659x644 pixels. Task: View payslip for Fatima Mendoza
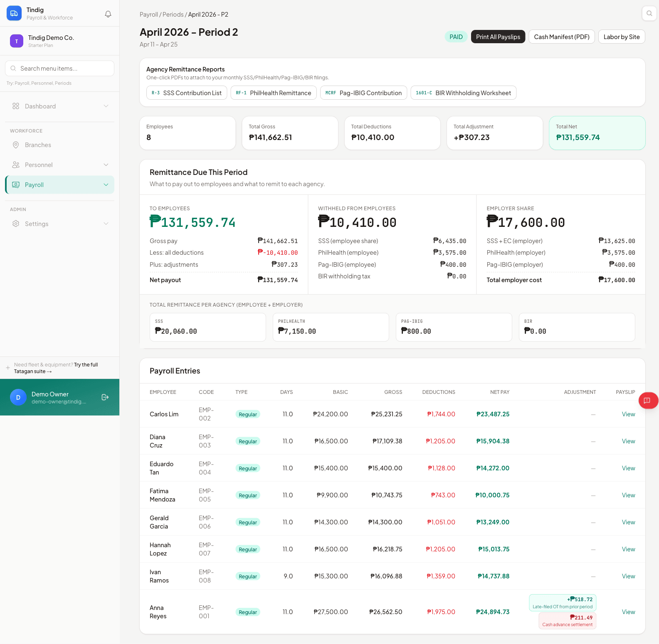point(628,495)
